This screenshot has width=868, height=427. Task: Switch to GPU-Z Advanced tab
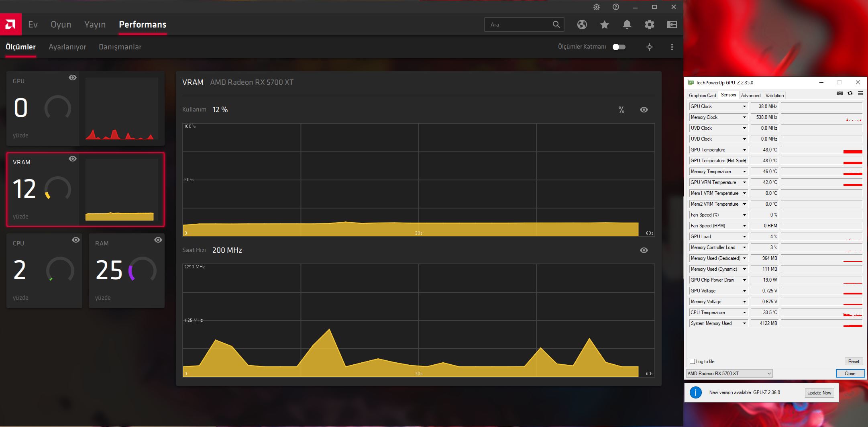tap(751, 96)
